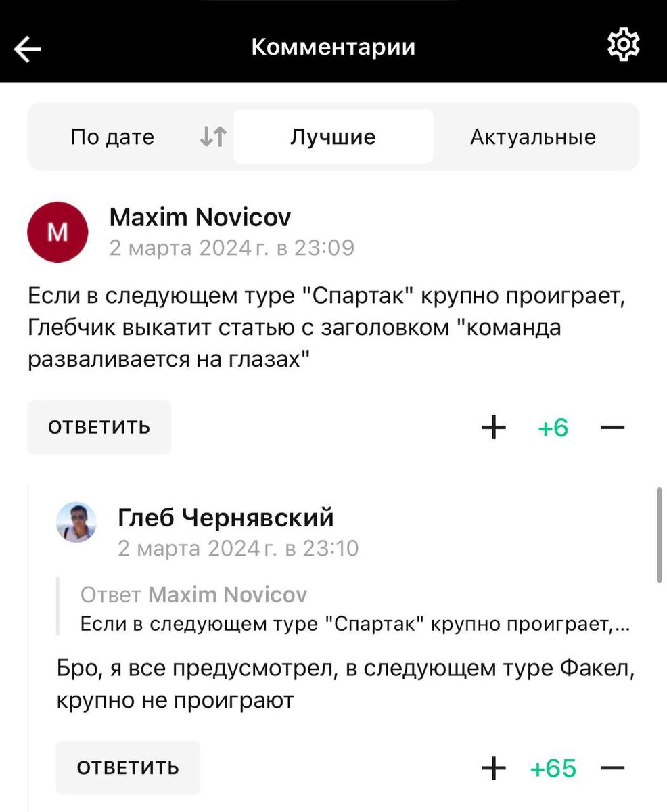Upvote Maxim Novicov's comment with plus icon
Image resolution: width=667 pixels, height=812 pixels.
tap(494, 427)
